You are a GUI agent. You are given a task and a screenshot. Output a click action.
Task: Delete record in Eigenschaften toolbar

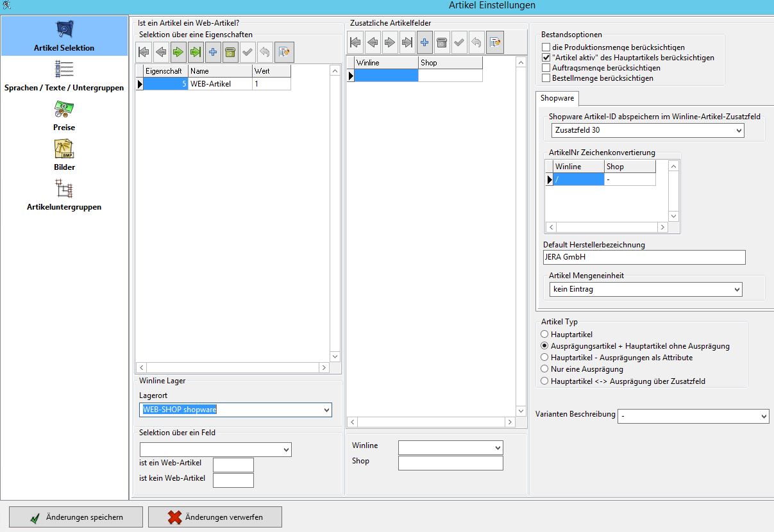click(x=230, y=52)
